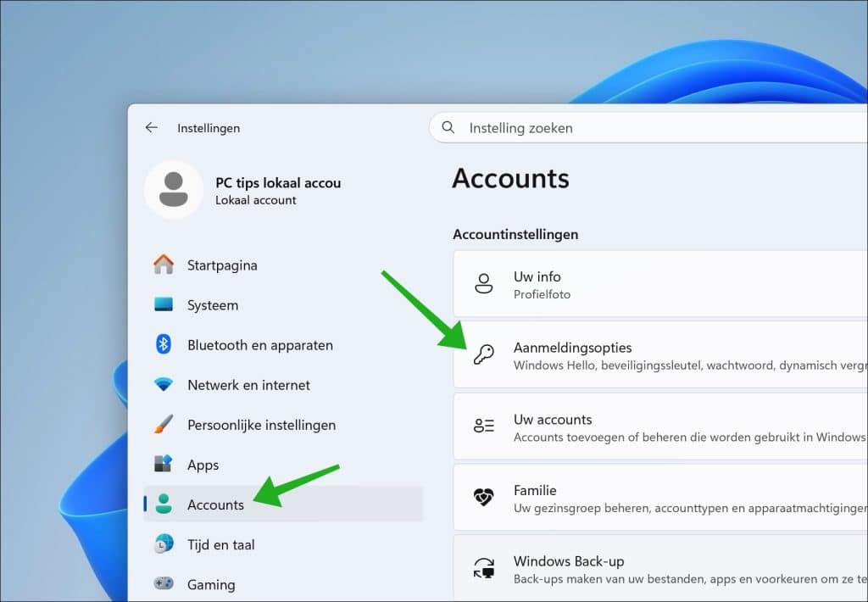
Task: Go back with the arrow beside Instellingen
Action: pyautogui.click(x=151, y=128)
